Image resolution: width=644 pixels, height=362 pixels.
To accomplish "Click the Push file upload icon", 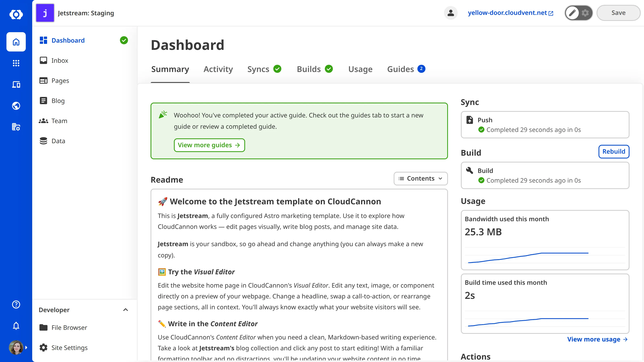I will coord(470,120).
